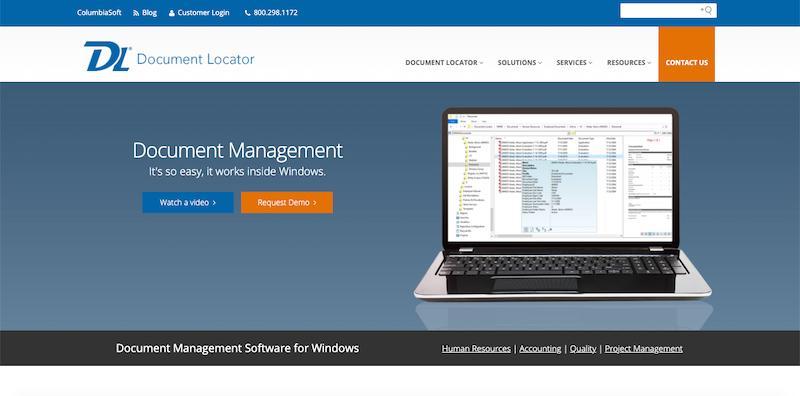Expand the Document Locator dropdown chevron

[481, 63]
